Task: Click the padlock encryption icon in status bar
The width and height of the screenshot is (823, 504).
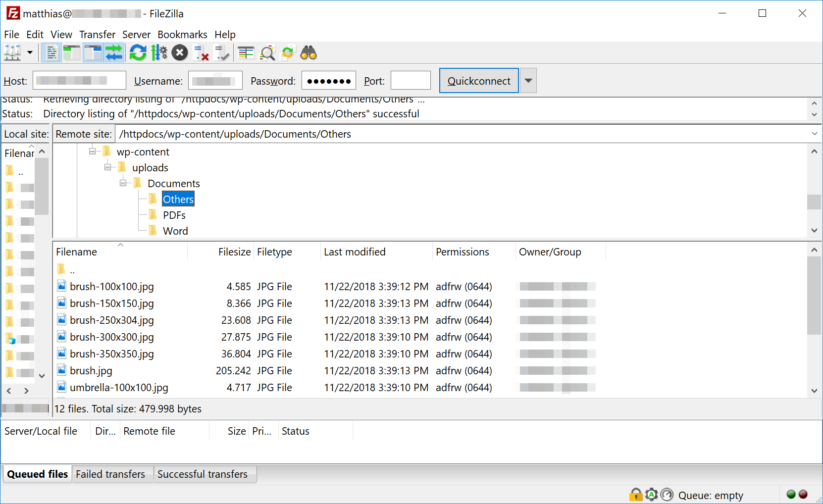Action: click(636, 495)
